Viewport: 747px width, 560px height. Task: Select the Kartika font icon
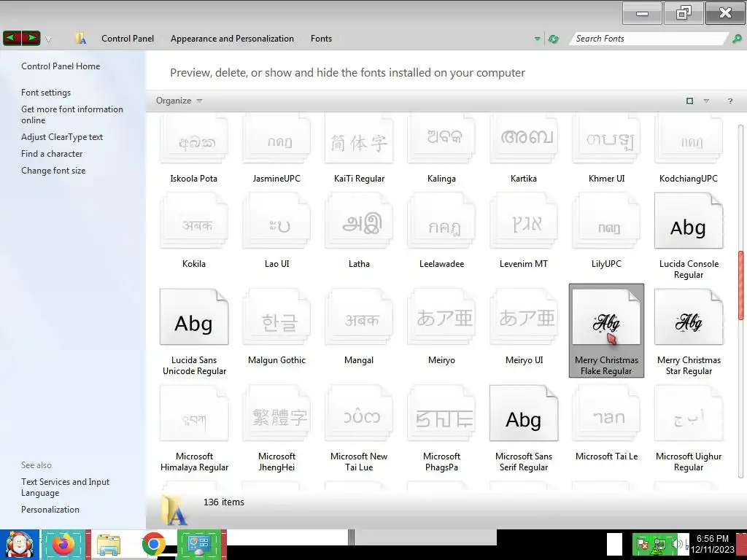click(x=524, y=139)
